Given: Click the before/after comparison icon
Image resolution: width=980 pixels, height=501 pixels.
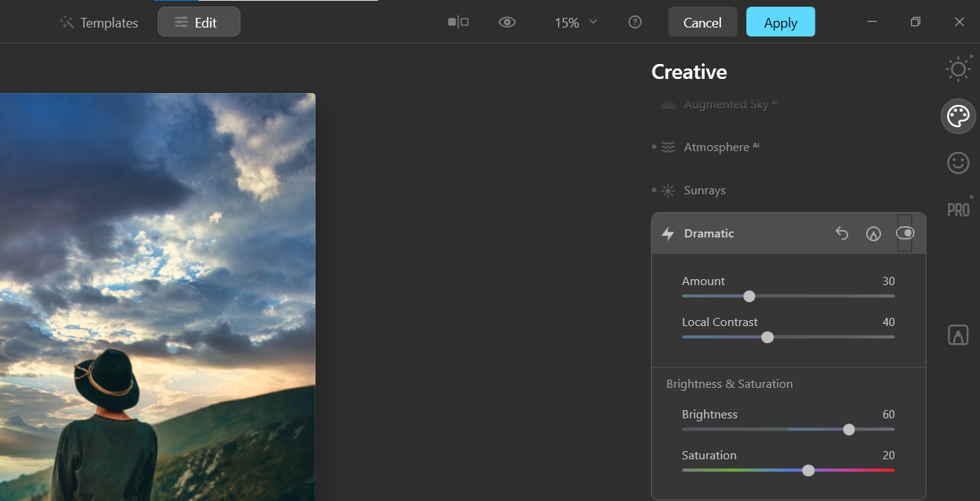Looking at the screenshot, I should (458, 22).
